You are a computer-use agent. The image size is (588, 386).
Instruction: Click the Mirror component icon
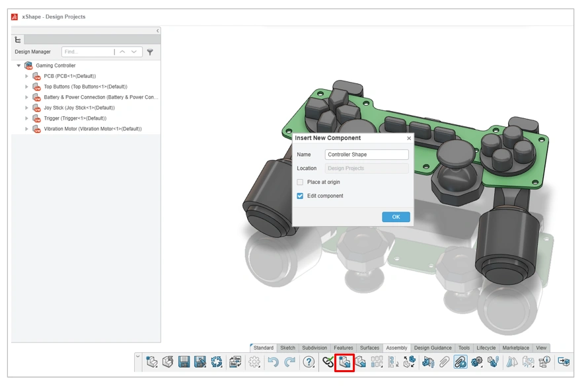click(512, 362)
